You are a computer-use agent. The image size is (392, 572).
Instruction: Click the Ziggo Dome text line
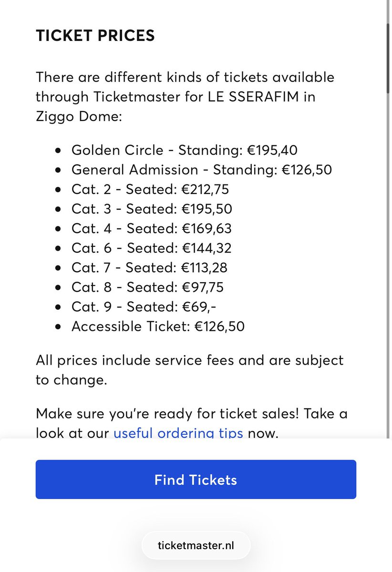click(x=79, y=116)
